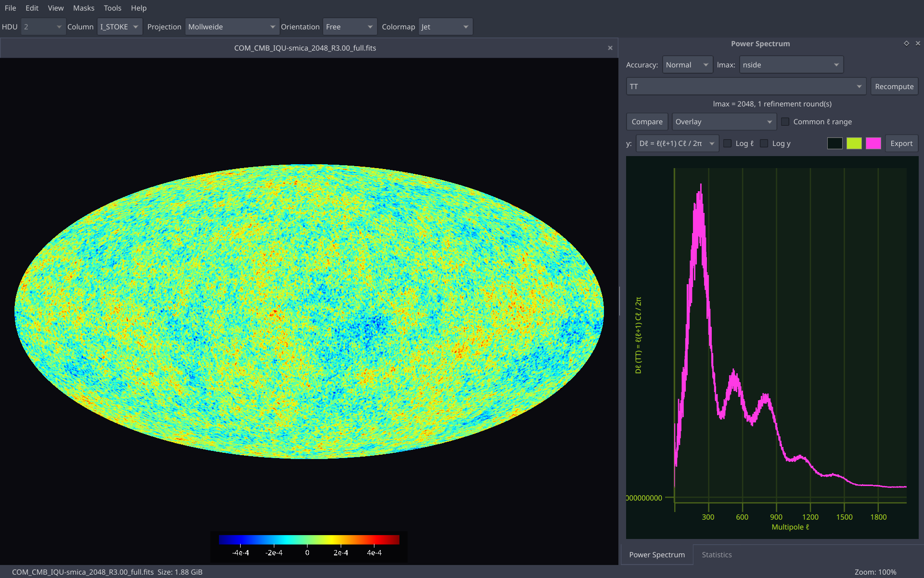Click the Multipole ℓ axis label
This screenshot has height=578, width=924.
click(790, 527)
